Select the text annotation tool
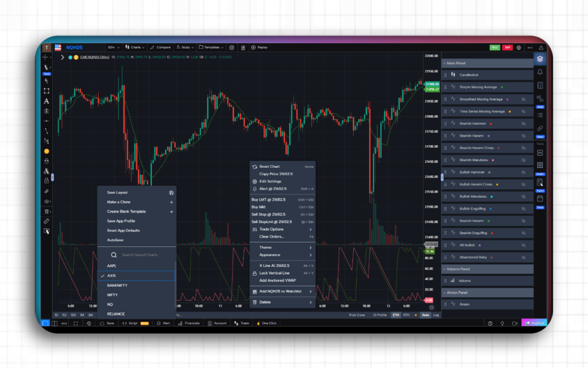Image resolution: width=588 pixels, height=368 pixels. pos(47,101)
